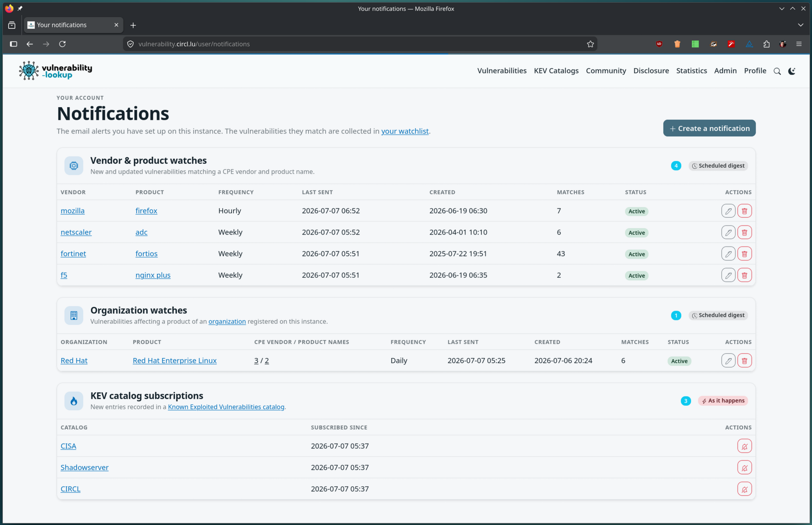Edit the netscaler adc watch
The image size is (812, 525).
[x=728, y=232]
